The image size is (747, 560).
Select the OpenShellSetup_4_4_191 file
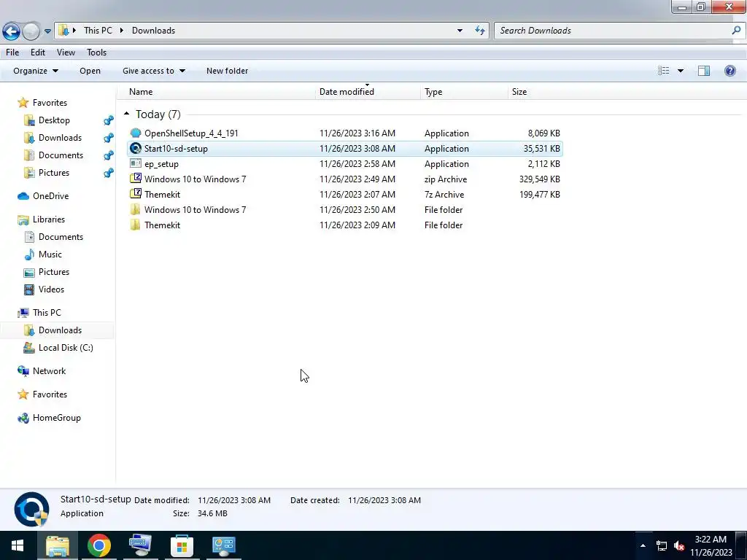pos(191,133)
